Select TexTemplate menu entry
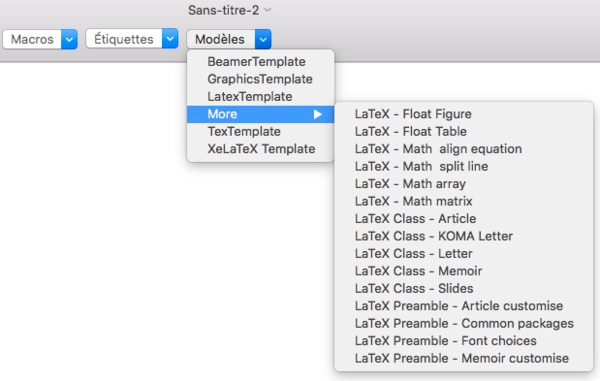600x381 pixels. [x=261, y=132]
